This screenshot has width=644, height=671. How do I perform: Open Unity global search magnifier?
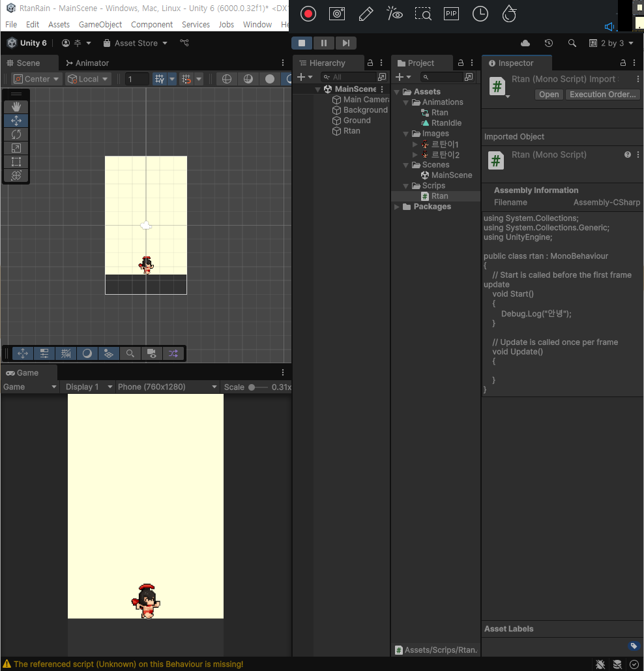572,43
